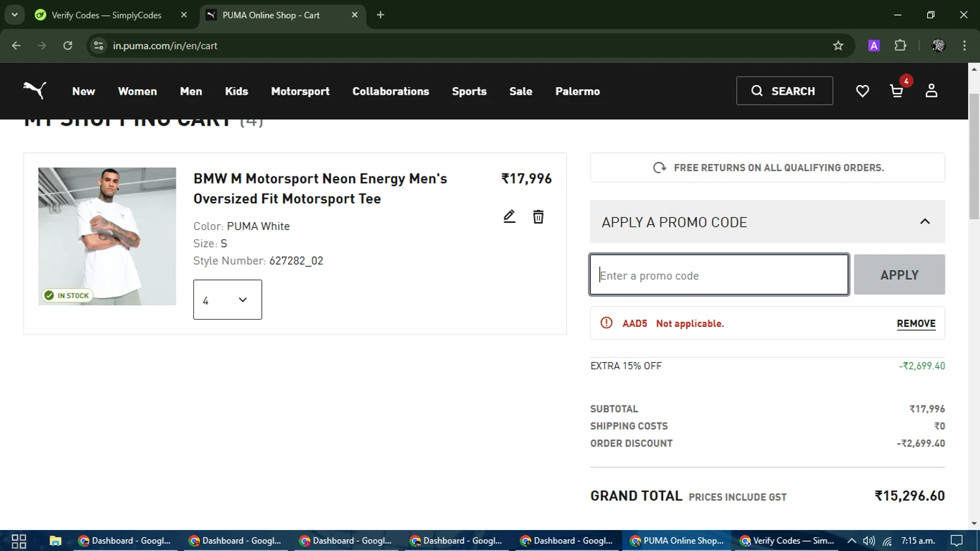
Task: Show hidden system tray icons
Action: coord(851,541)
